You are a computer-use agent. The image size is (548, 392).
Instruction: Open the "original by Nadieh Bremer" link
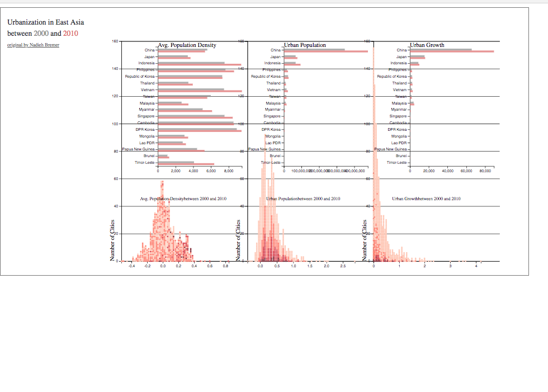(33, 45)
